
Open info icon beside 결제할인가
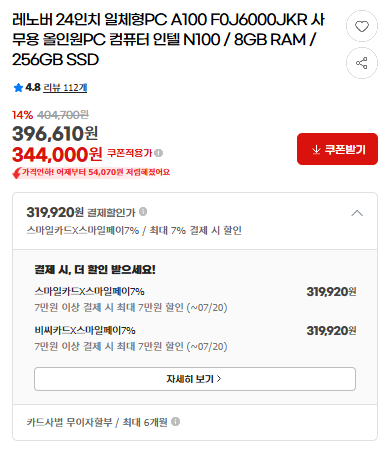(143, 212)
